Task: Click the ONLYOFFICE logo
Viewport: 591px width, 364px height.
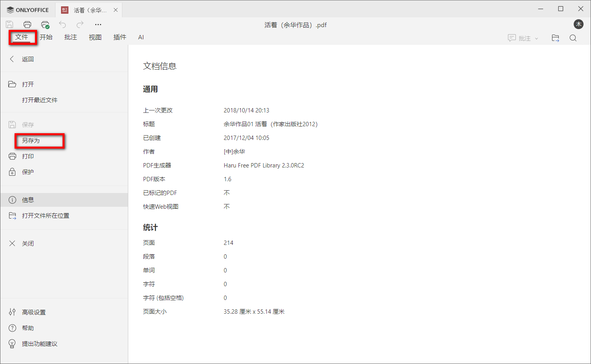Action: (28, 9)
